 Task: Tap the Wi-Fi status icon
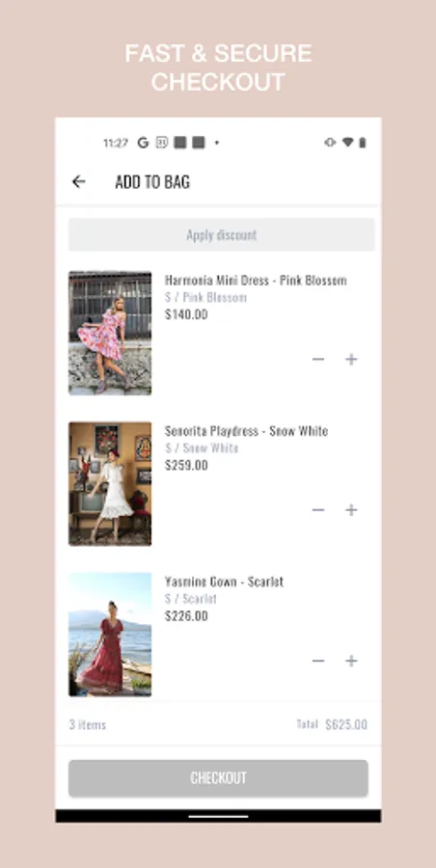(x=347, y=143)
